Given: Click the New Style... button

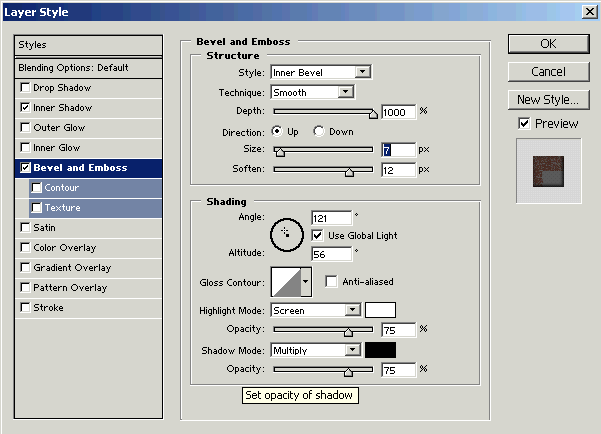Looking at the screenshot, I should 548,100.
